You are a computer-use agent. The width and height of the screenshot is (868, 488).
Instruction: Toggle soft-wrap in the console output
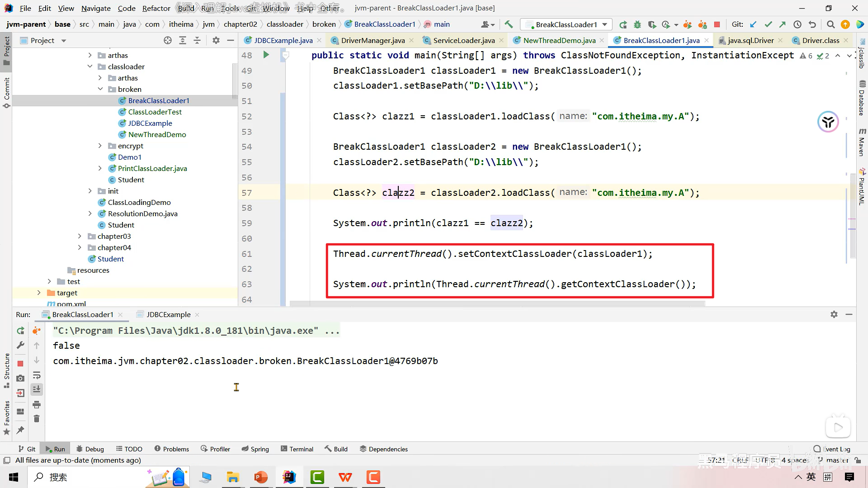click(x=37, y=375)
